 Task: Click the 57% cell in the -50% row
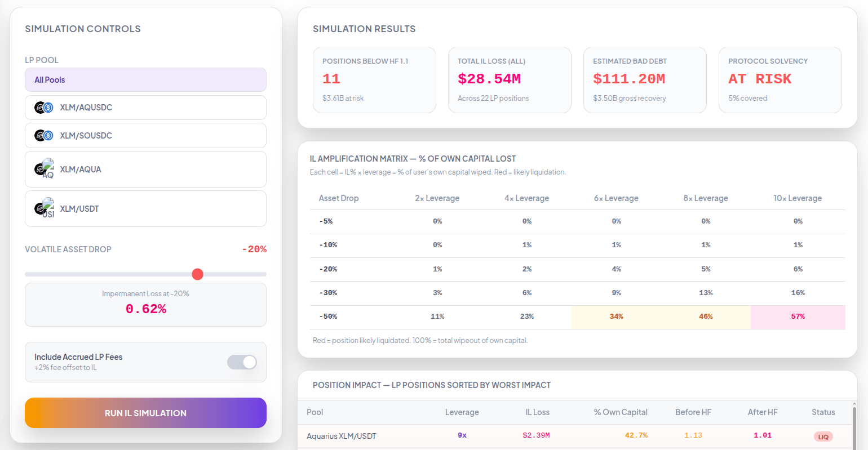[x=798, y=317]
